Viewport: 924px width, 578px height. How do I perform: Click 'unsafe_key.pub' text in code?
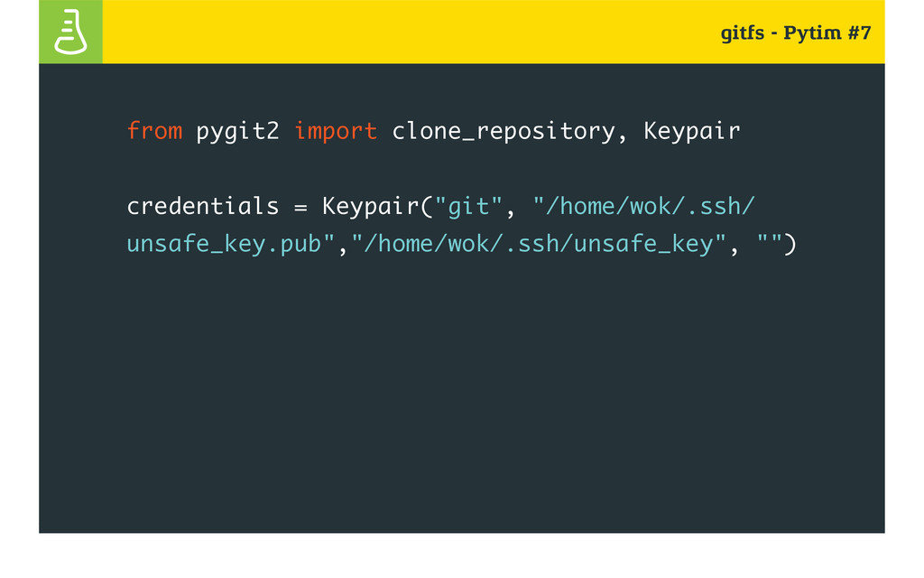pos(224,244)
